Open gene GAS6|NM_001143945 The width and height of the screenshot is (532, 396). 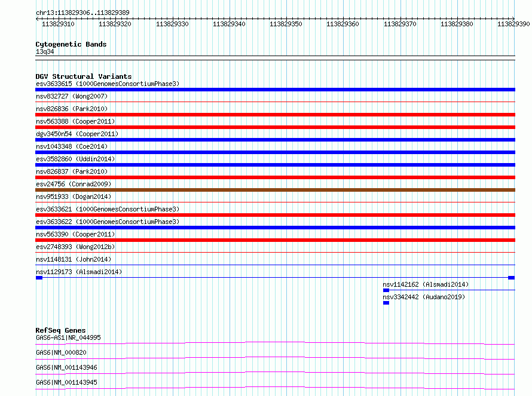tap(66, 382)
